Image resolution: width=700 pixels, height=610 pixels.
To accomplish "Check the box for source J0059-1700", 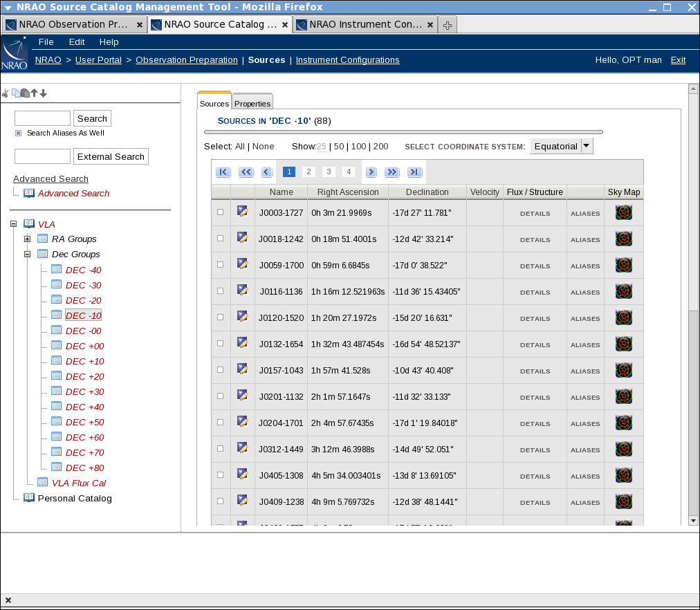I will 221,265.
